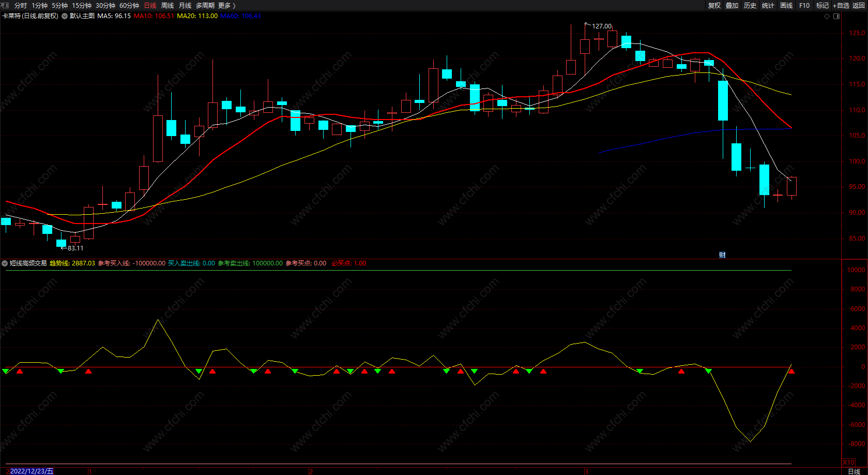Click the last red buy arrow marker
The image size is (868, 475).
(x=791, y=371)
